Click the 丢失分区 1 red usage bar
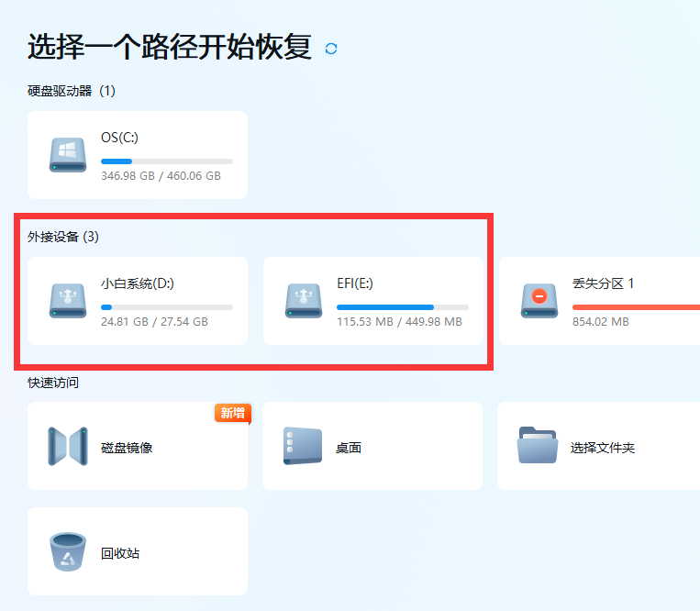The image size is (700, 611). tap(636, 307)
